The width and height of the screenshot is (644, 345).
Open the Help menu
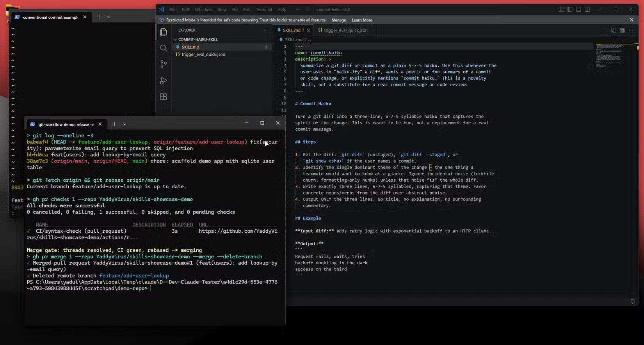[x=282, y=9]
